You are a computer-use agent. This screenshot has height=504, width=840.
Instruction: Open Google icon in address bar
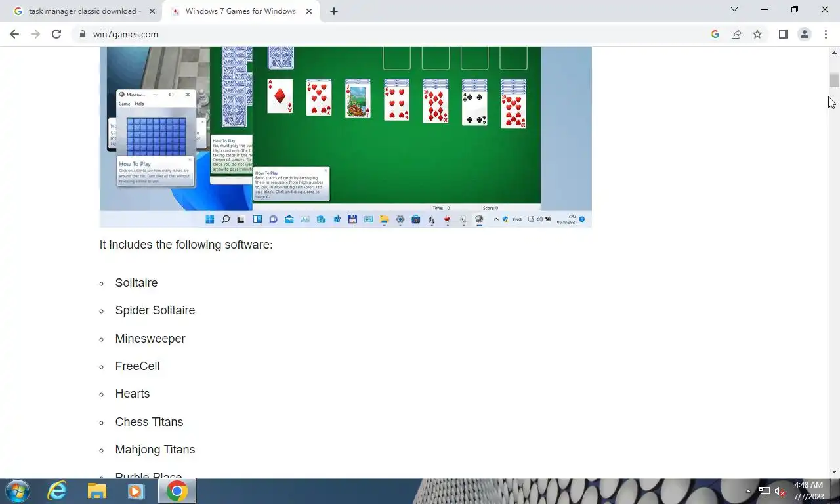[715, 34]
